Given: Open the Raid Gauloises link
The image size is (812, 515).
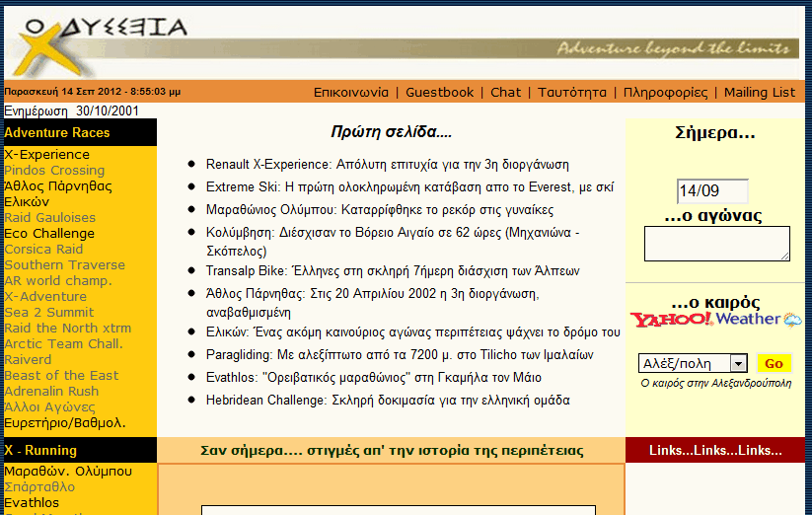Looking at the screenshot, I should [49, 217].
